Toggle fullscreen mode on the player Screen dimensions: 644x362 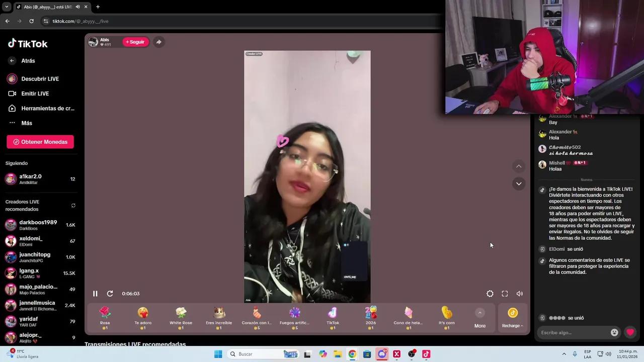tap(505, 294)
